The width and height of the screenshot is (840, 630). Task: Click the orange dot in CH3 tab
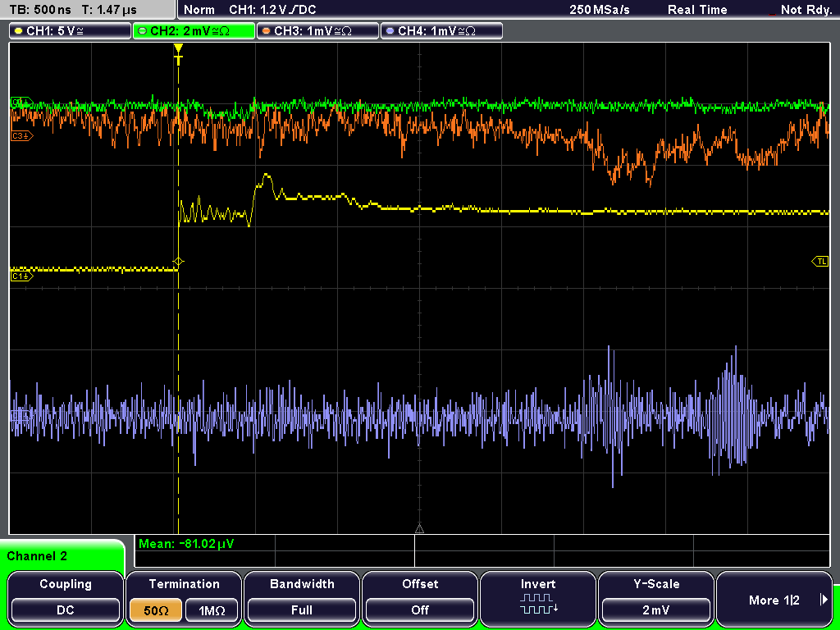click(x=266, y=31)
